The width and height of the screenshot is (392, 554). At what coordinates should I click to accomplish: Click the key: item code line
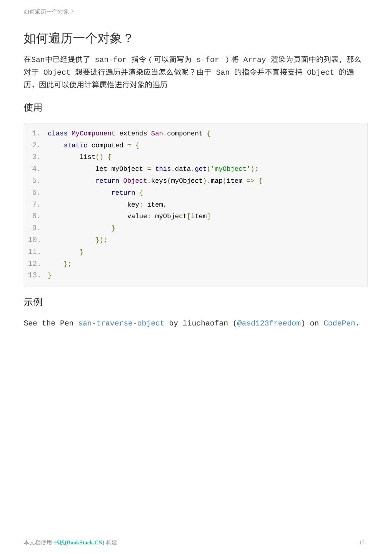pyautogui.click(x=147, y=205)
